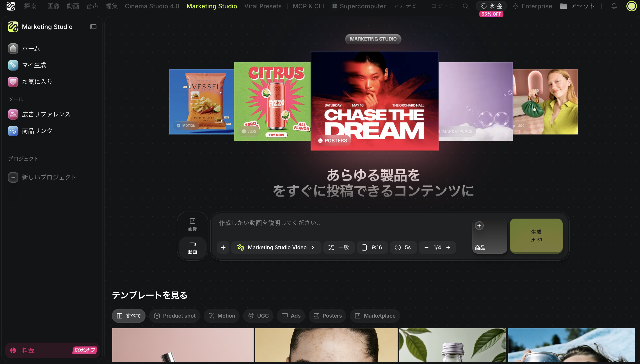
Task: Open the Marketing Studio Video model selector
Action: (276, 247)
